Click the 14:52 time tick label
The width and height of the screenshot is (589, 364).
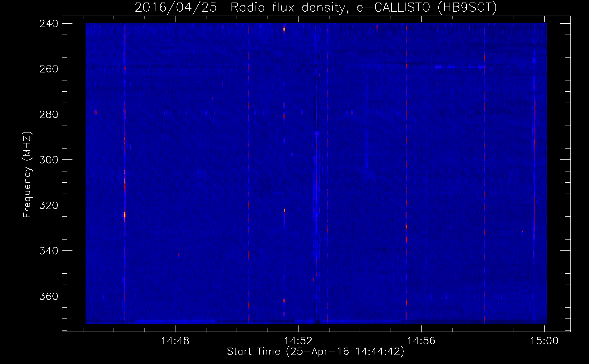pyautogui.click(x=298, y=341)
